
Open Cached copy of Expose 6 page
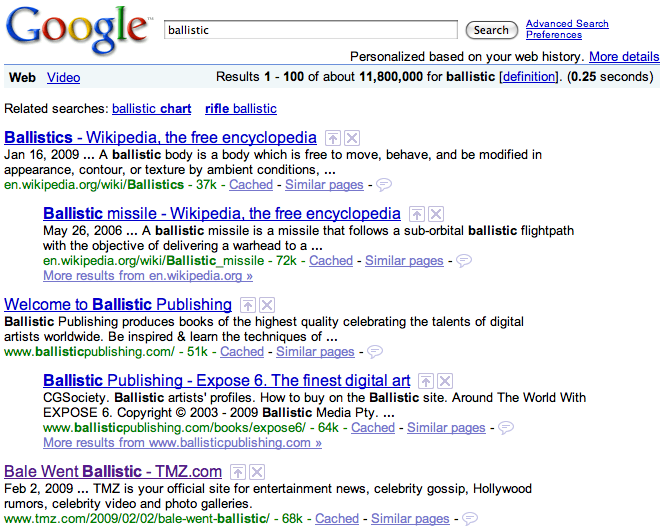[x=373, y=427]
